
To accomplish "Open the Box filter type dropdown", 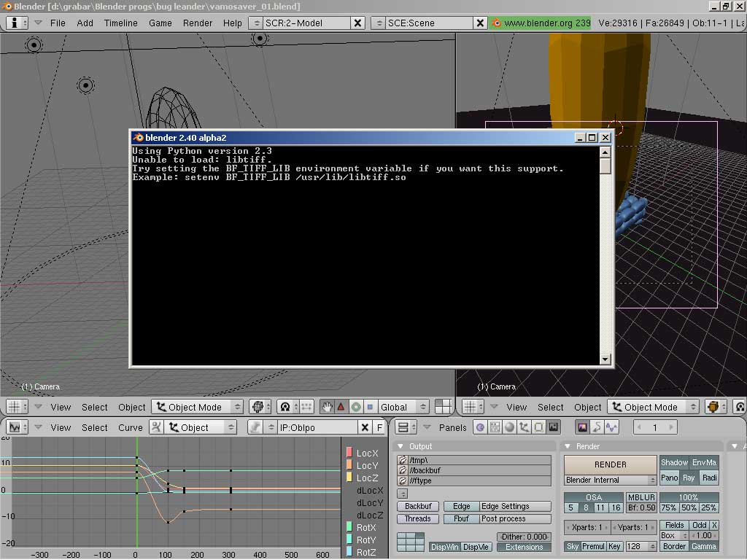I will pyautogui.click(x=674, y=536).
